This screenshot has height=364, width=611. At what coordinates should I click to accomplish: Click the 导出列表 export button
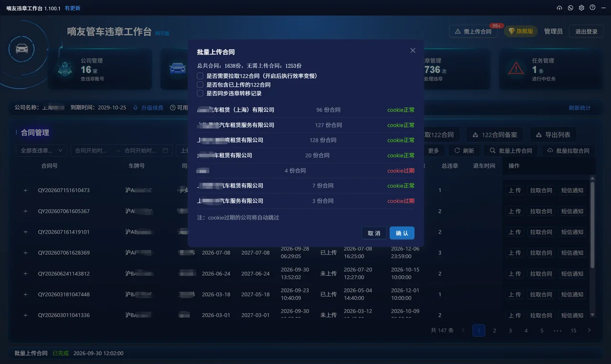[553, 135]
